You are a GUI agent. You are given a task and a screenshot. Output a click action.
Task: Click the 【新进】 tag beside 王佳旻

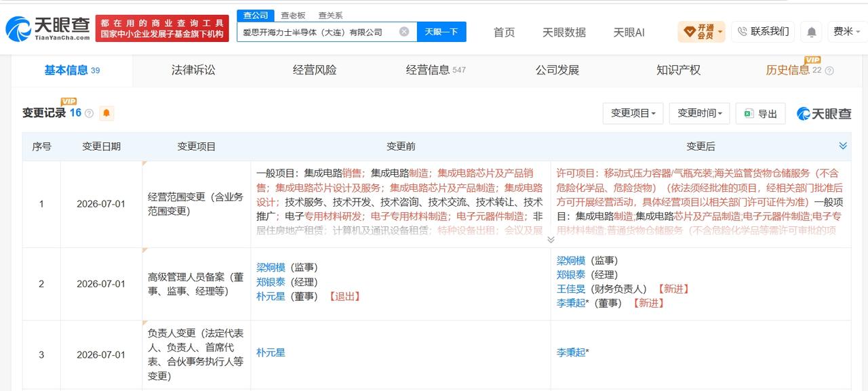click(x=673, y=289)
